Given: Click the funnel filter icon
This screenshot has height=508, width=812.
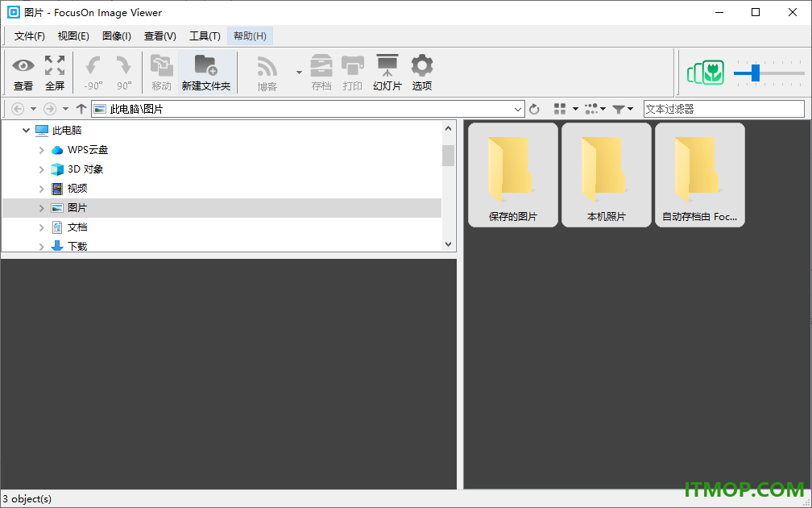Looking at the screenshot, I should [619, 109].
